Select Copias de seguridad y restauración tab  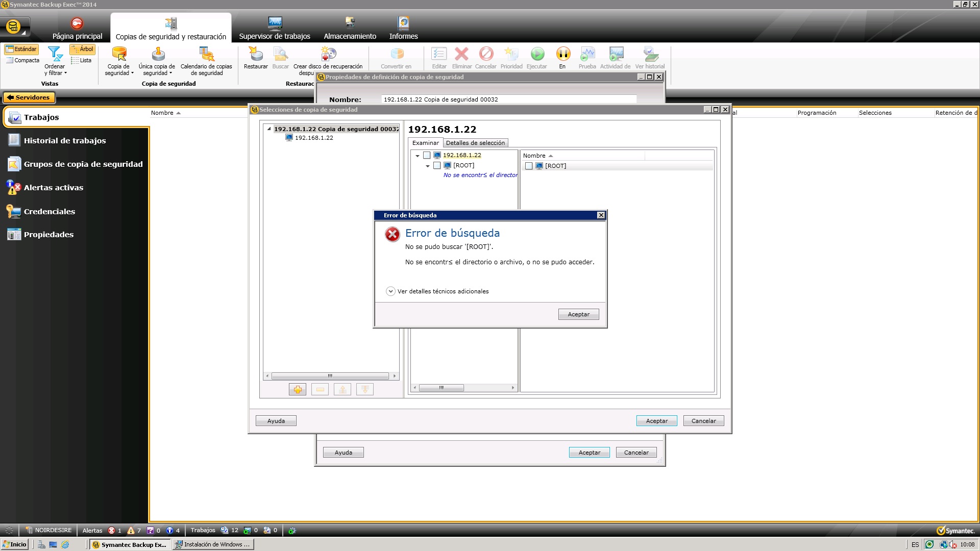[x=170, y=29]
